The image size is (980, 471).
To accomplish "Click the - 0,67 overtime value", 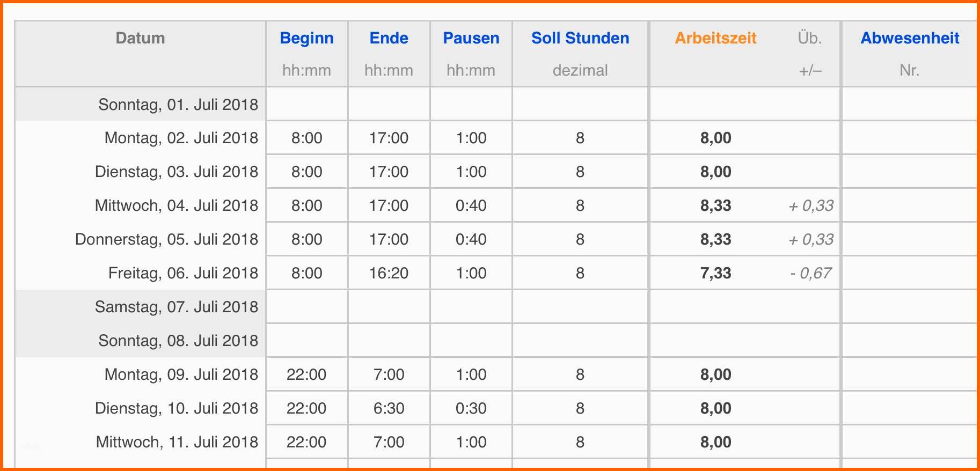I will pyautogui.click(x=810, y=273).
